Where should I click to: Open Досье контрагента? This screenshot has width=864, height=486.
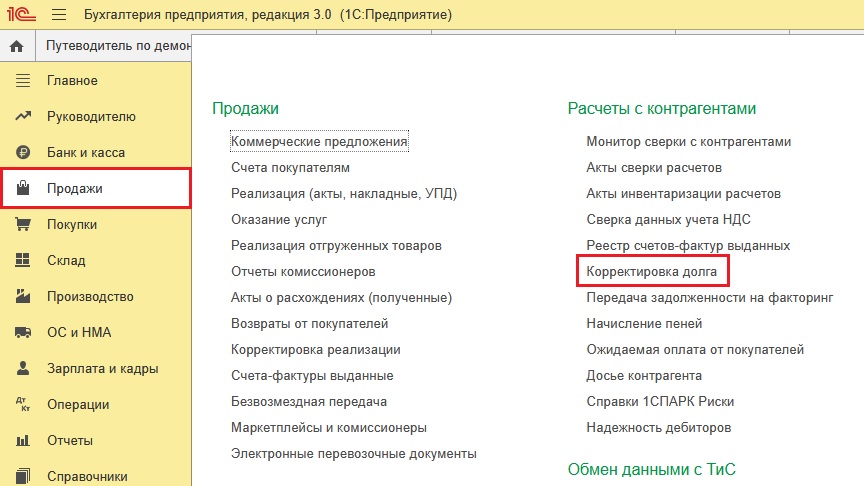pyautogui.click(x=644, y=375)
